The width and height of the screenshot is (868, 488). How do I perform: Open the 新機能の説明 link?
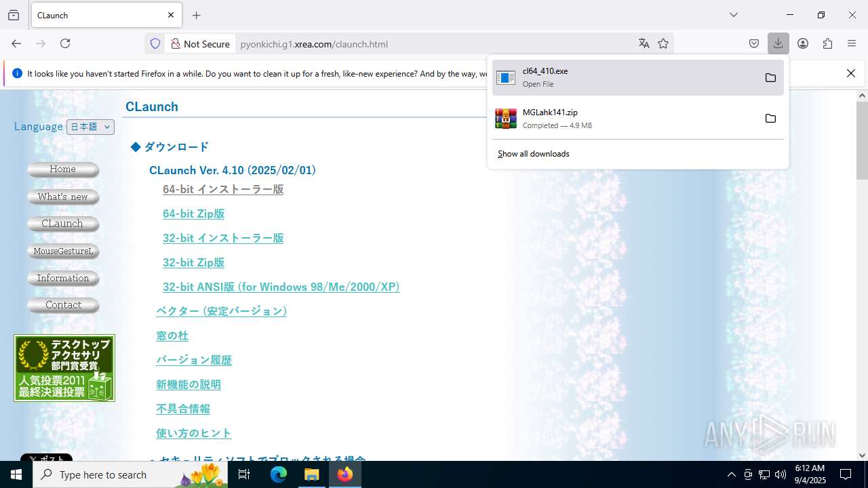pyautogui.click(x=189, y=384)
